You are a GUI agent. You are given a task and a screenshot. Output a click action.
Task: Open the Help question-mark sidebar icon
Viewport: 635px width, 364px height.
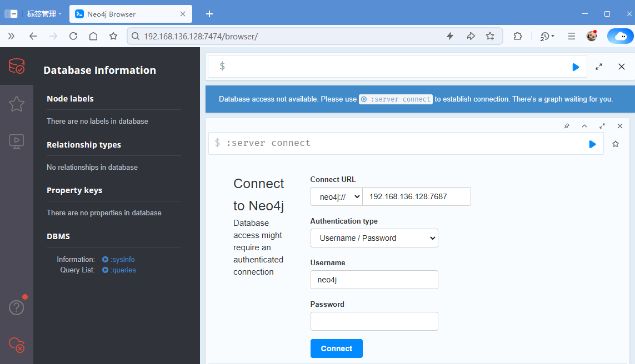tap(17, 307)
